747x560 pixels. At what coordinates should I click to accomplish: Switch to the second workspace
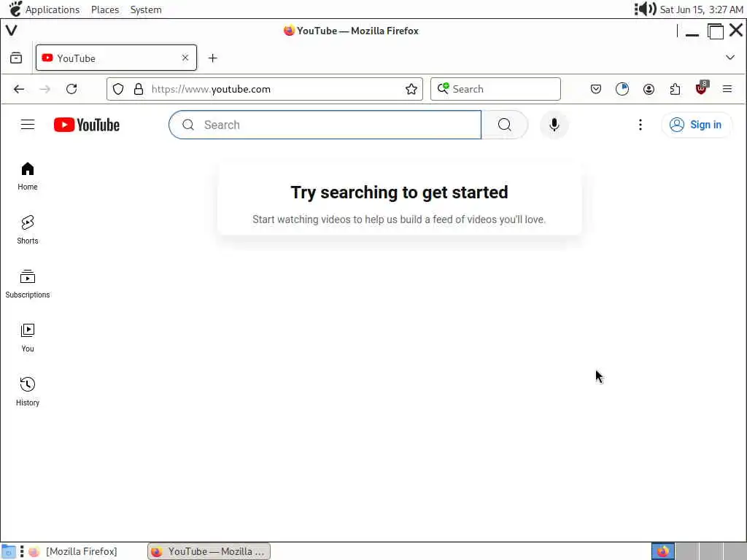tap(687, 551)
